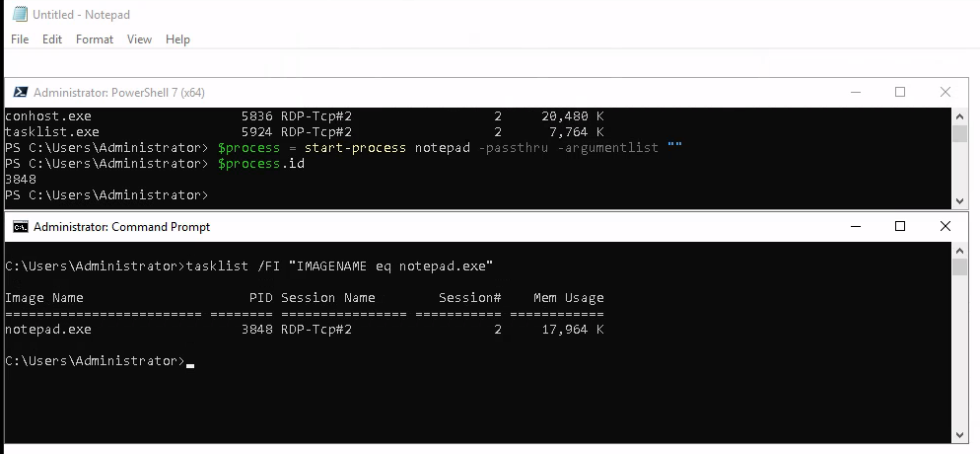The image size is (980, 454).
Task: Click PowerShell scrollbar up arrow
Action: (x=959, y=115)
